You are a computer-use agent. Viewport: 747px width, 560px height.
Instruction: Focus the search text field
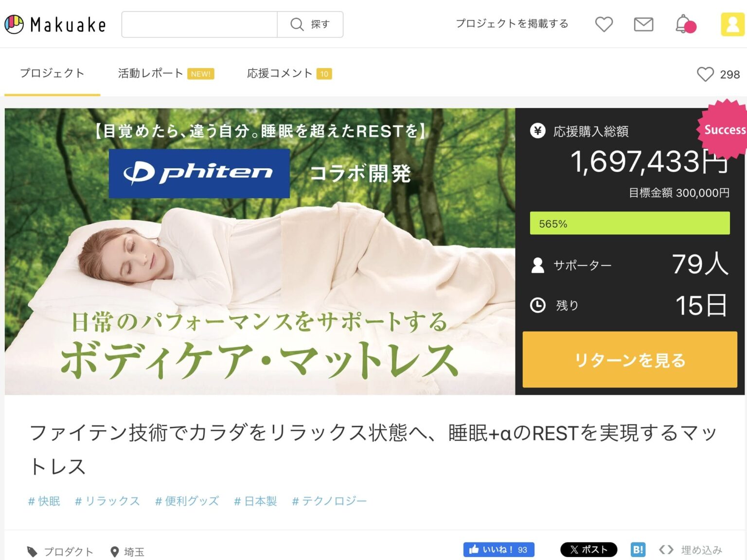click(199, 24)
